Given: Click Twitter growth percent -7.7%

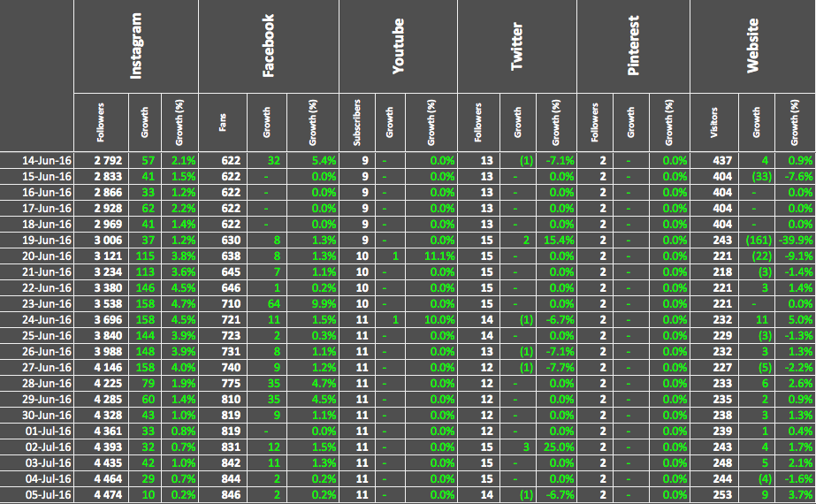Looking at the screenshot, I should [x=556, y=368].
